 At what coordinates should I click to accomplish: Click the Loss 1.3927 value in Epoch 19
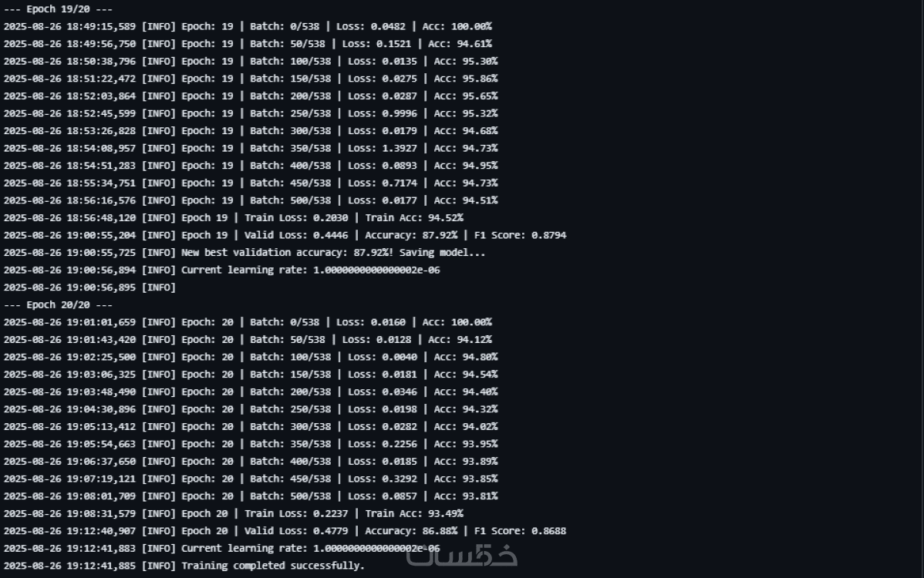[x=400, y=148]
